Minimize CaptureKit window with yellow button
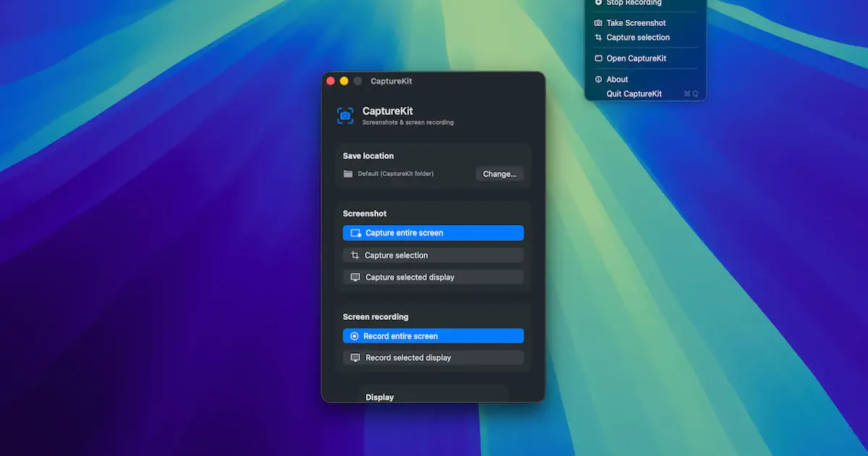The height and width of the screenshot is (456, 868). [x=344, y=81]
